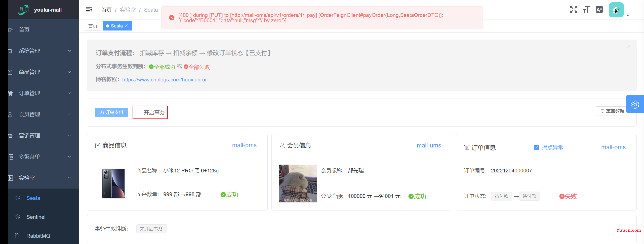The image size is (644, 244).
Task: Click the red error icon in alert
Action: pyautogui.click(x=172, y=18)
